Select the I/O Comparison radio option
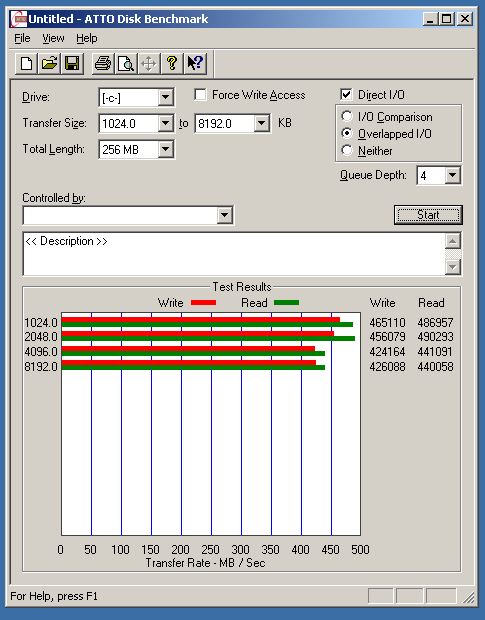 coord(347,116)
